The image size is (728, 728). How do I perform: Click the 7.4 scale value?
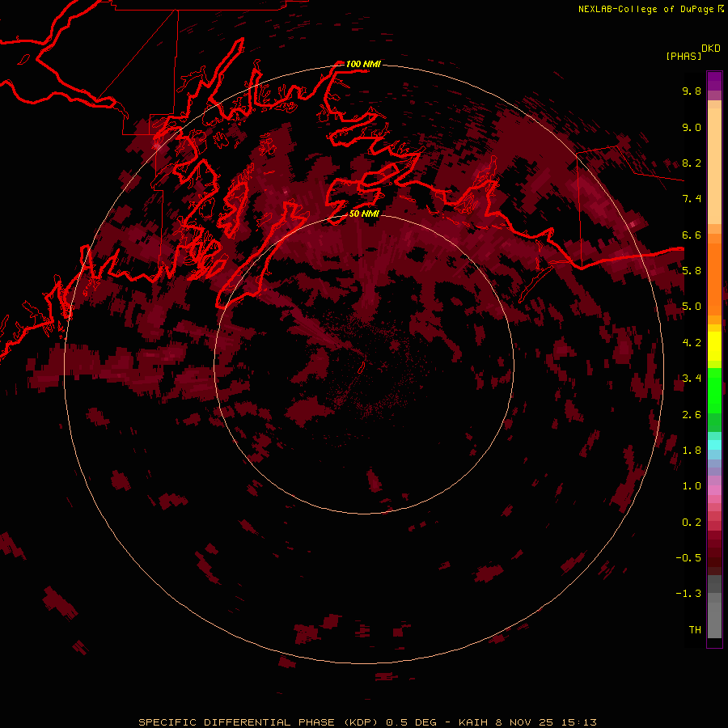692,199
